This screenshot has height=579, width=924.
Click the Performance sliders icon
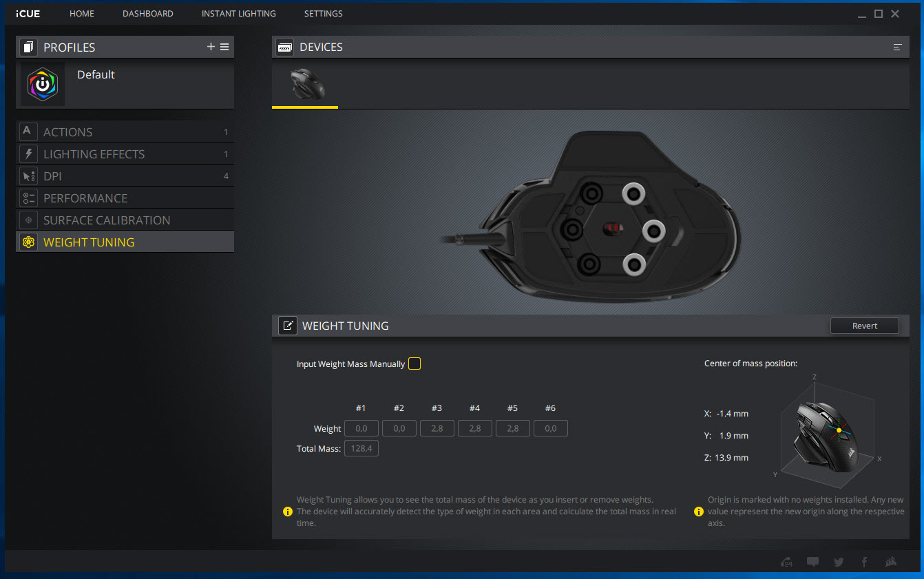point(28,198)
